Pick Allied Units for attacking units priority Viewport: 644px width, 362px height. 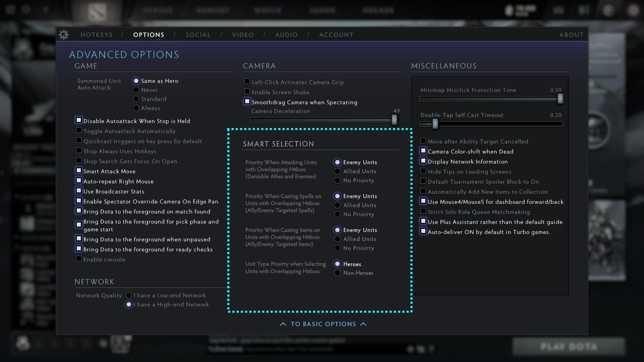point(337,171)
